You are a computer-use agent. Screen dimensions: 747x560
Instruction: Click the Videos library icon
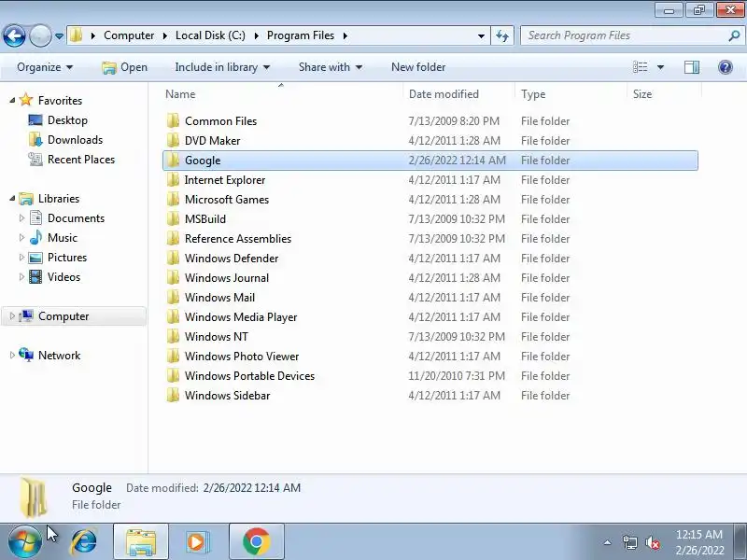[35, 276]
